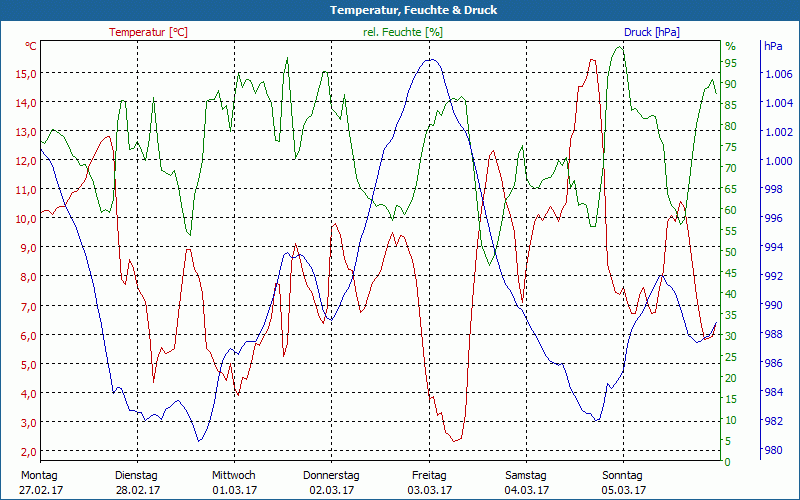Click the blue hPa unit label
Image resolution: width=800 pixels, height=500 pixels.
[x=773, y=46]
